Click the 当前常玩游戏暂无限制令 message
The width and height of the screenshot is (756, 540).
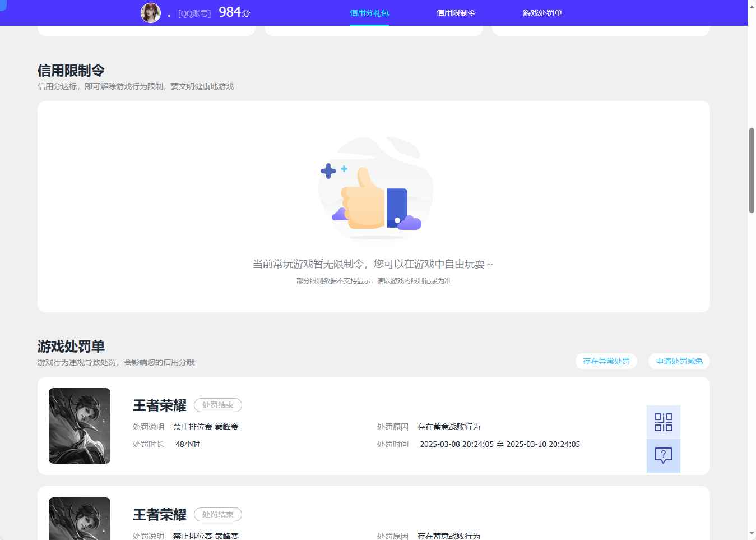click(373, 264)
